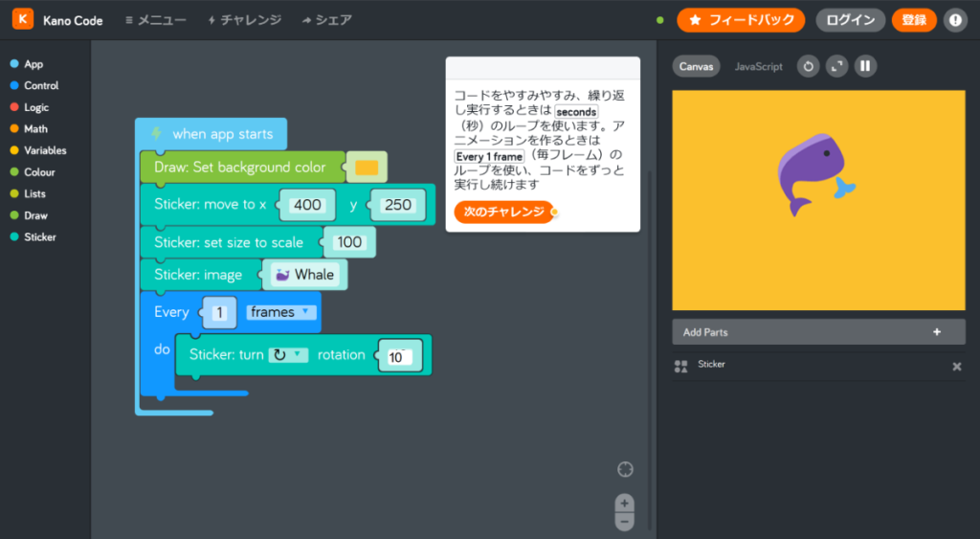980x539 pixels.
Task: Click the Every 1 frames number field
Action: [x=219, y=313]
